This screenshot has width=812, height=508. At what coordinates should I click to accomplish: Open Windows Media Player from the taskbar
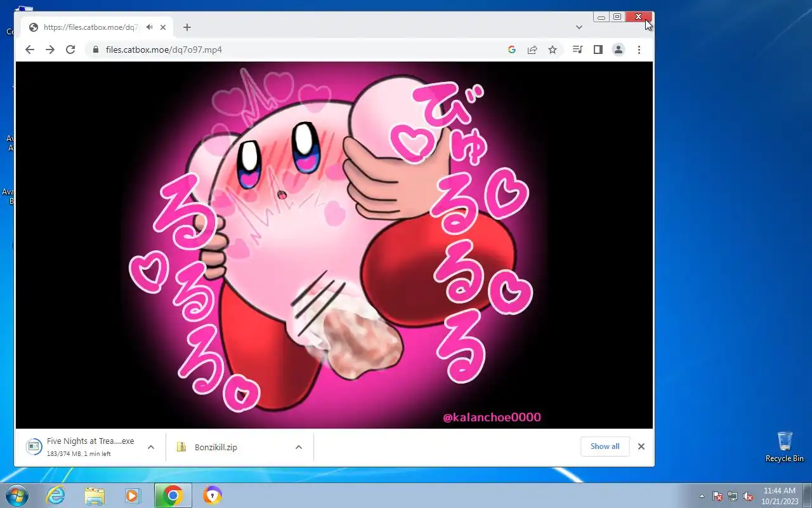pyautogui.click(x=133, y=495)
